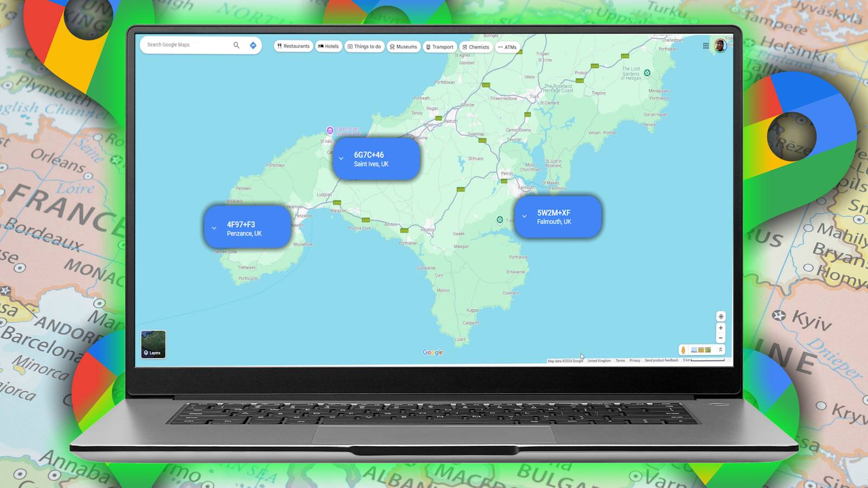This screenshot has height=488, width=868.
Task: Click the Mevagissey place label
Action: point(659,91)
